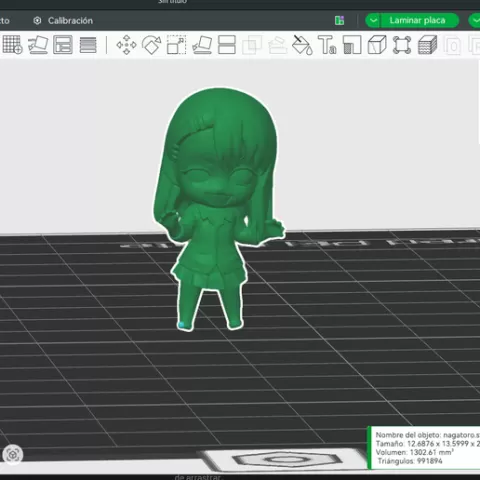Viewport: 480px width, 480px height.
Task: Open the color painting bucket tool
Action: [x=302, y=45]
